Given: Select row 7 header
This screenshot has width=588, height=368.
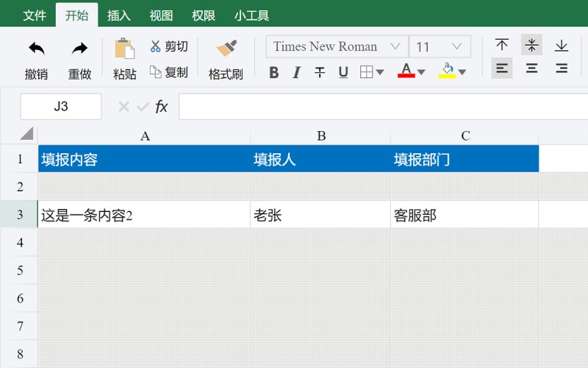Looking at the screenshot, I should coord(20,326).
